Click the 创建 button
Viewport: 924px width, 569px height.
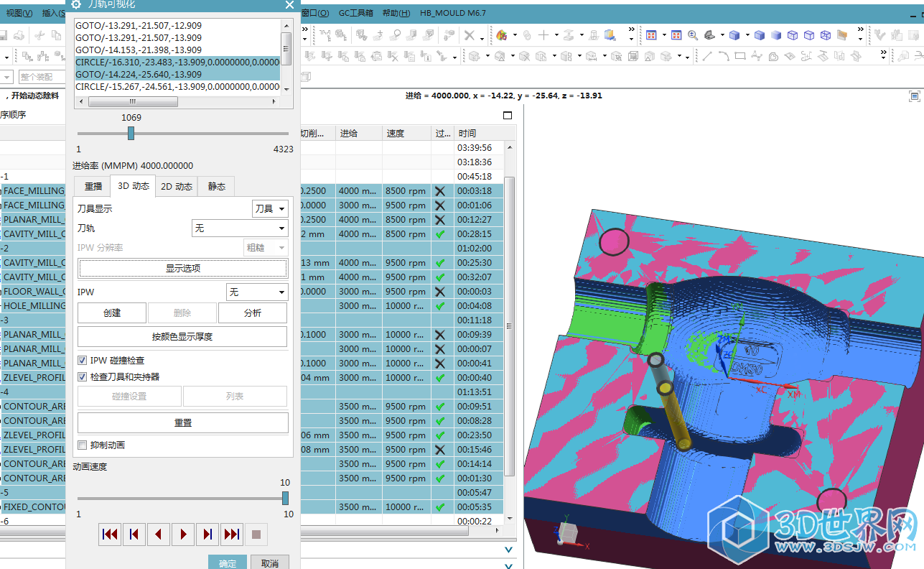pyautogui.click(x=112, y=313)
